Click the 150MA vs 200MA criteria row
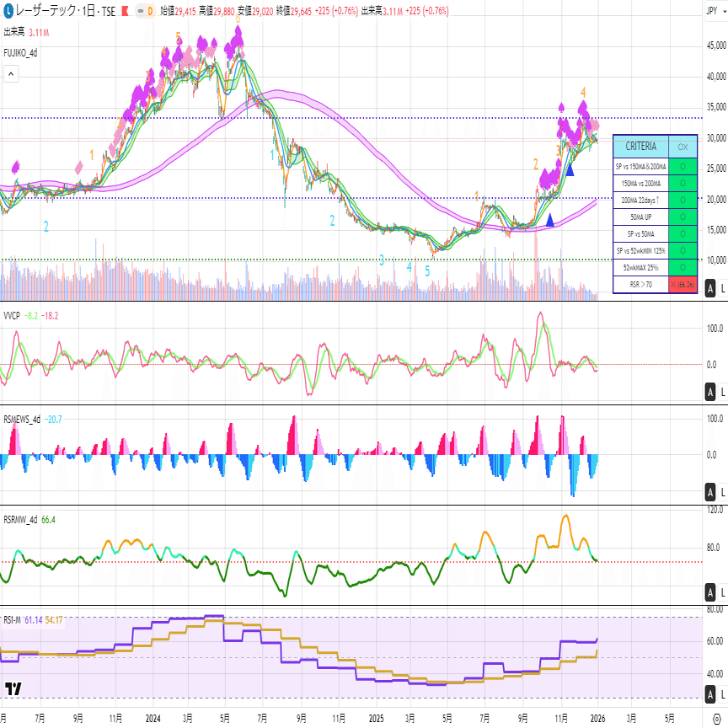728x728 pixels. click(x=655, y=184)
